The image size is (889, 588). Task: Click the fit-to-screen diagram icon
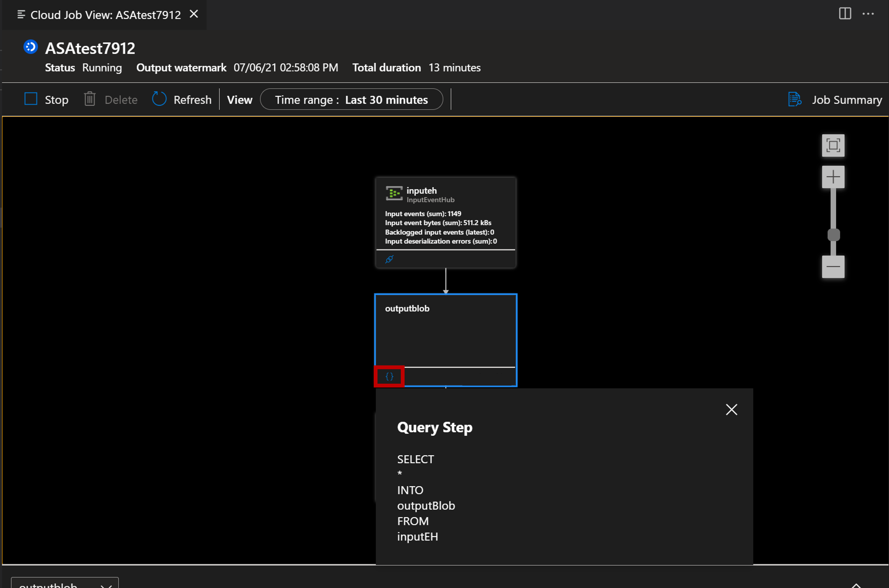[x=833, y=145]
